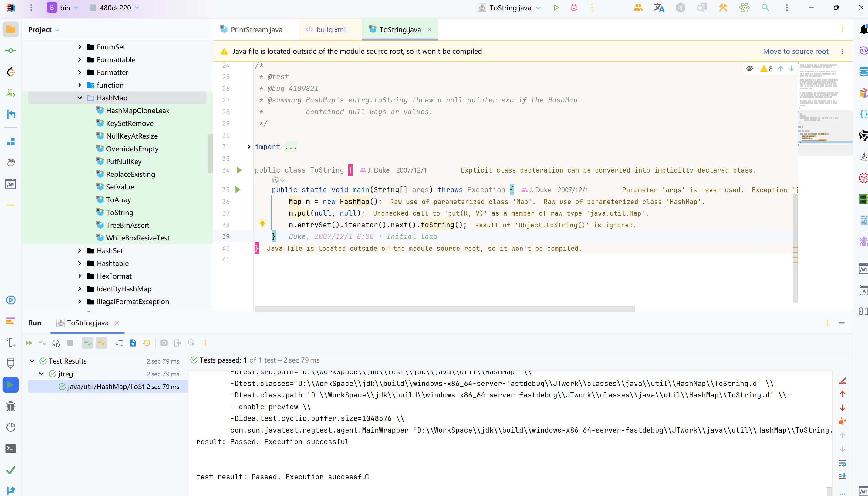Screen dimensions: 868x496
Task: Click the Move to source root button
Action: (795, 51)
